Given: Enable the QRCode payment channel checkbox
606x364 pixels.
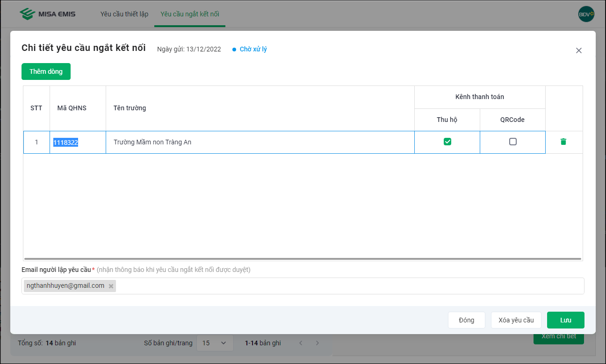Looking at the screenshot, I should 513,142.
